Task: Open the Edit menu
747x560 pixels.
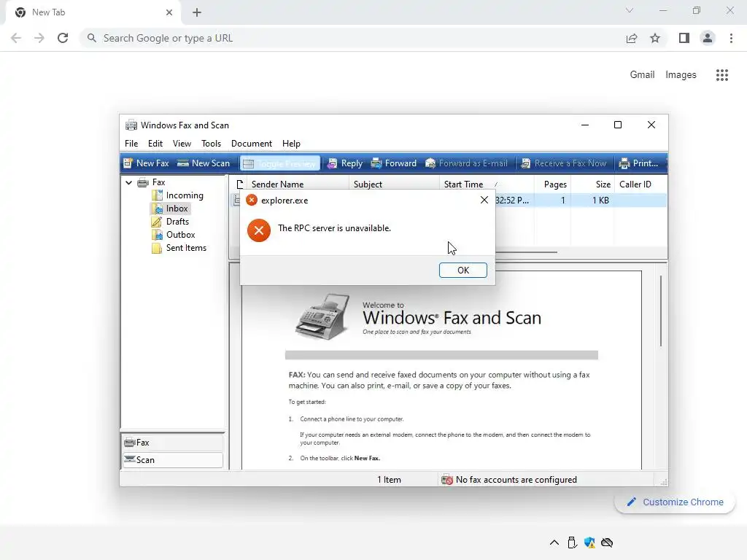Action: coord(155,144)
